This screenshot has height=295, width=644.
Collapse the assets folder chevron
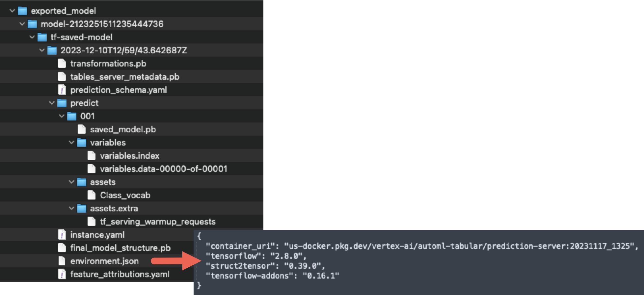(71, 182)
